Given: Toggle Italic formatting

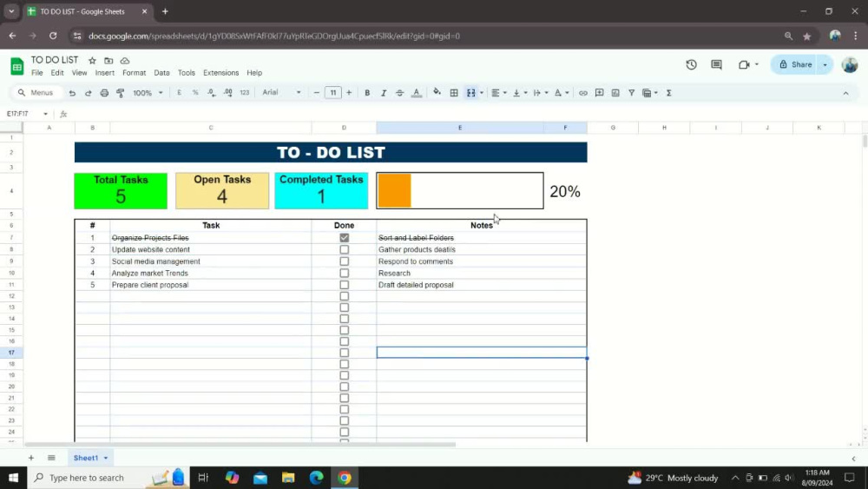Looking at the screenshot, I should [383, 93].
